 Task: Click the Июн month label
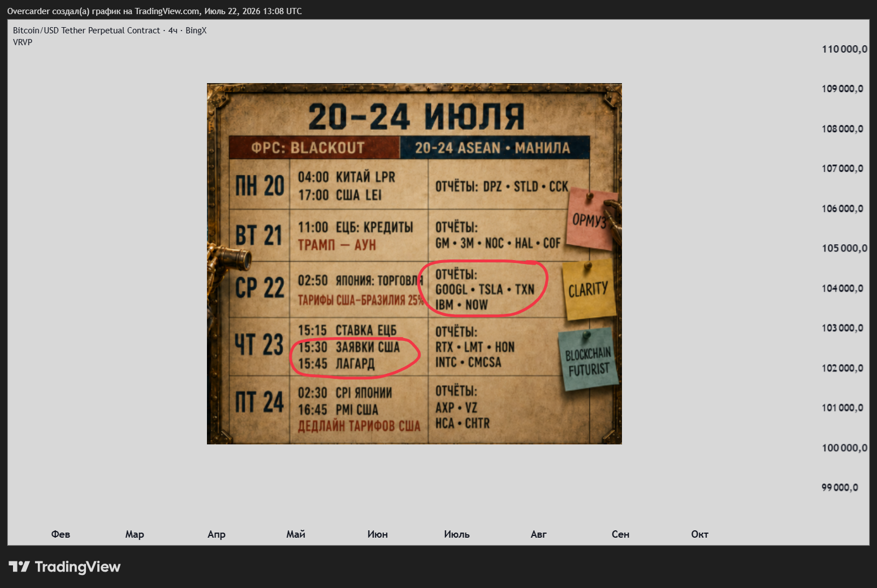click(x=378, y=534)
